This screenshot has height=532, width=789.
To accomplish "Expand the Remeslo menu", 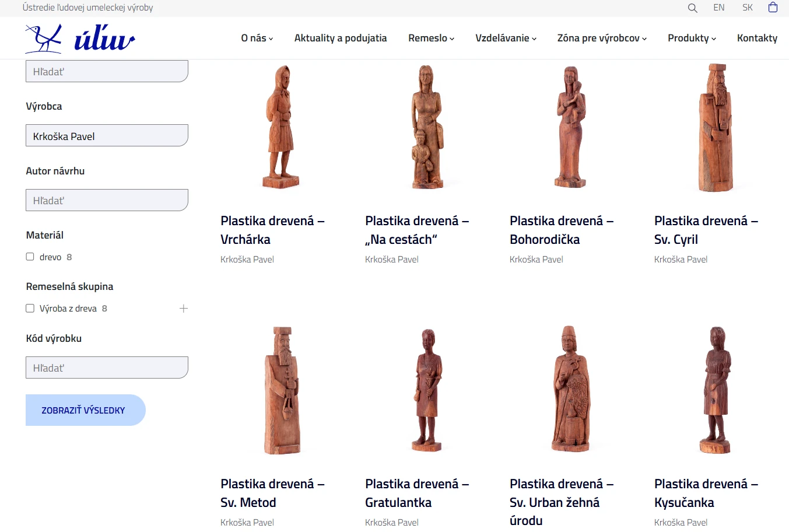I will 432,38.
